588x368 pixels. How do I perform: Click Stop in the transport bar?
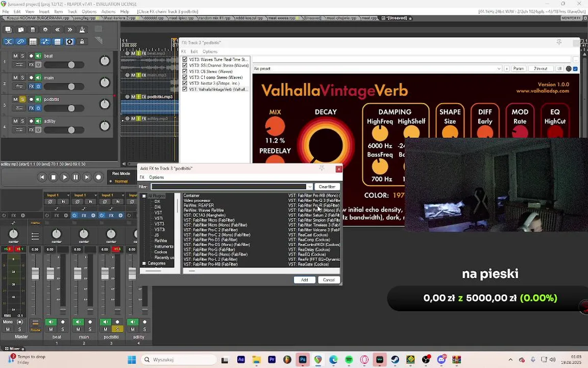53,177
